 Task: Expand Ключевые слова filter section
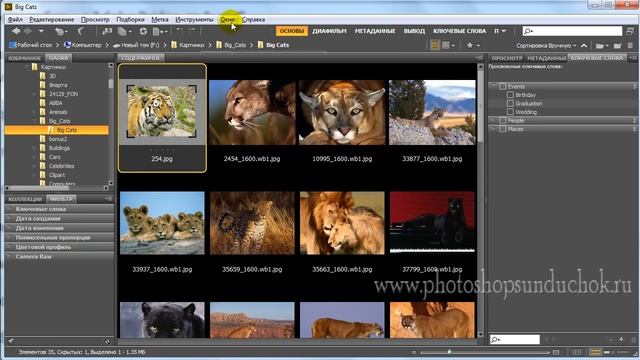(60, 209)
